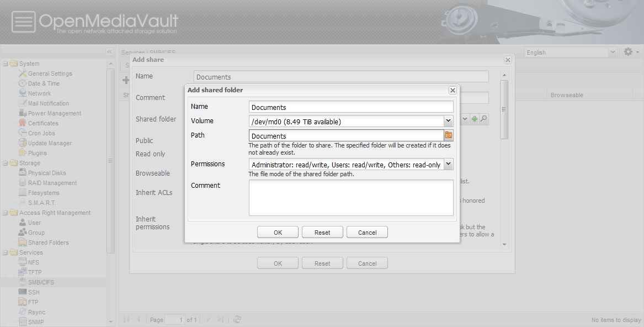644x327 pixels.
Task: Open Network in the tree
Action: 39,93
